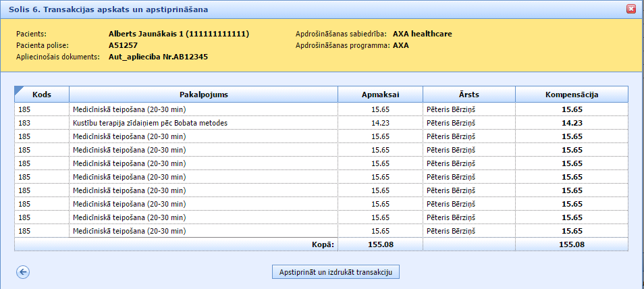Sort by the Kods column header

point(42,95)
